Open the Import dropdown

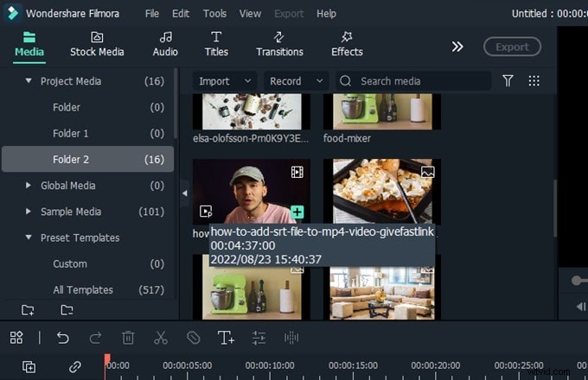(x=224, y=81)
